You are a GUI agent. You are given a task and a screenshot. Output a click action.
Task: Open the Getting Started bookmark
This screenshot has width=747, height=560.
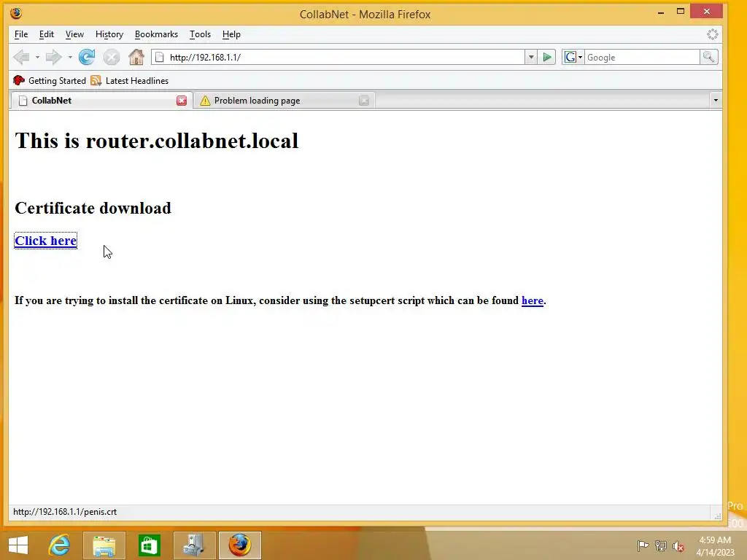[50, 80]
